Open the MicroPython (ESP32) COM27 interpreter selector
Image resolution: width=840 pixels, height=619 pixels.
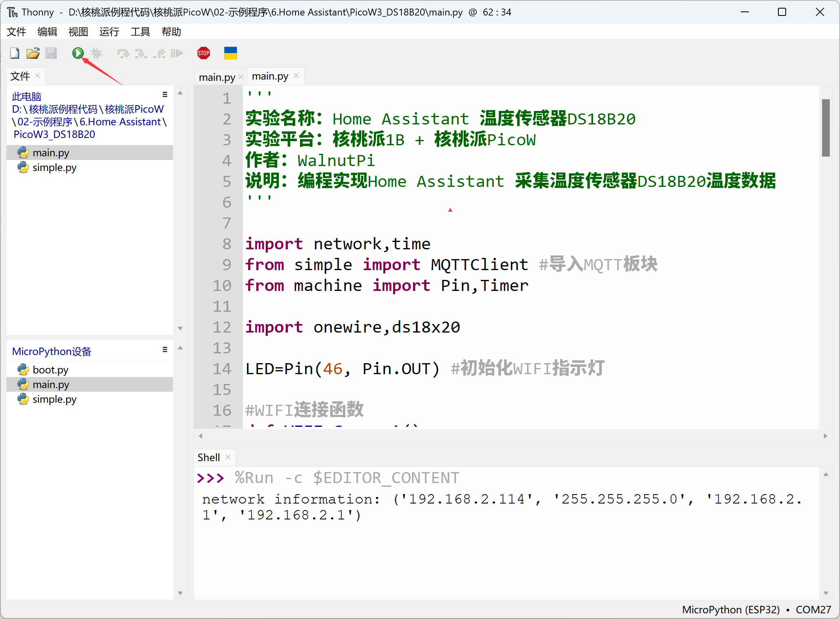[756, 610]
